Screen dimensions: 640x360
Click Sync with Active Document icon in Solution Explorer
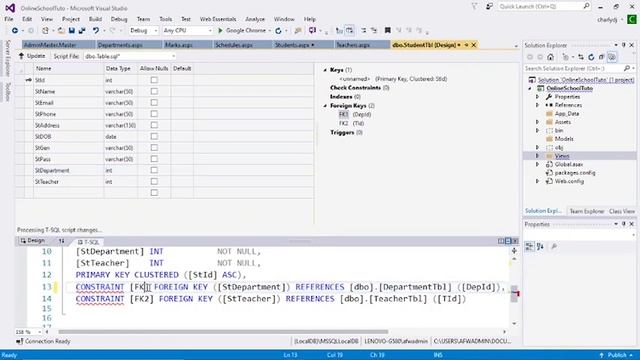click(x=581, y=57)
